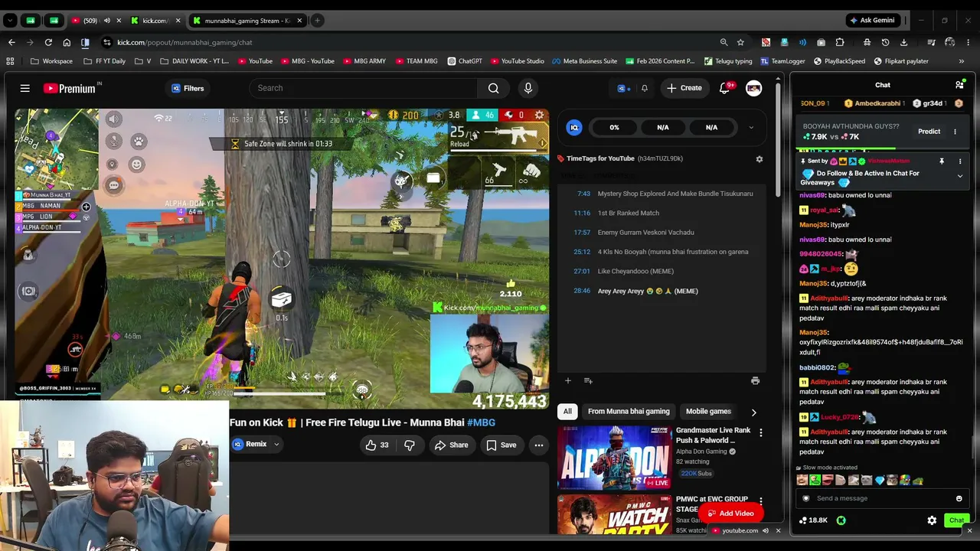The height and width of the screenshot is (551, 980).
Task: Toggle the bell icon beside Create
Action: [644, 88]
